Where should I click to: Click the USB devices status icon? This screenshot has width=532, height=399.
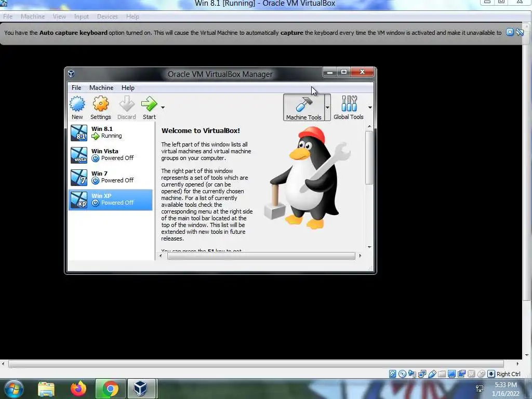click(x=432, y=374)
